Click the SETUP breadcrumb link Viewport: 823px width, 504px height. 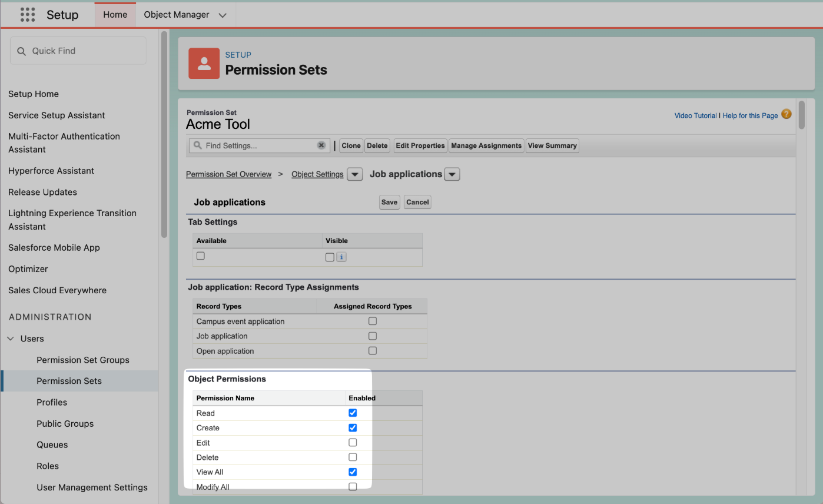pyautogui.click(x=238, y=55)
